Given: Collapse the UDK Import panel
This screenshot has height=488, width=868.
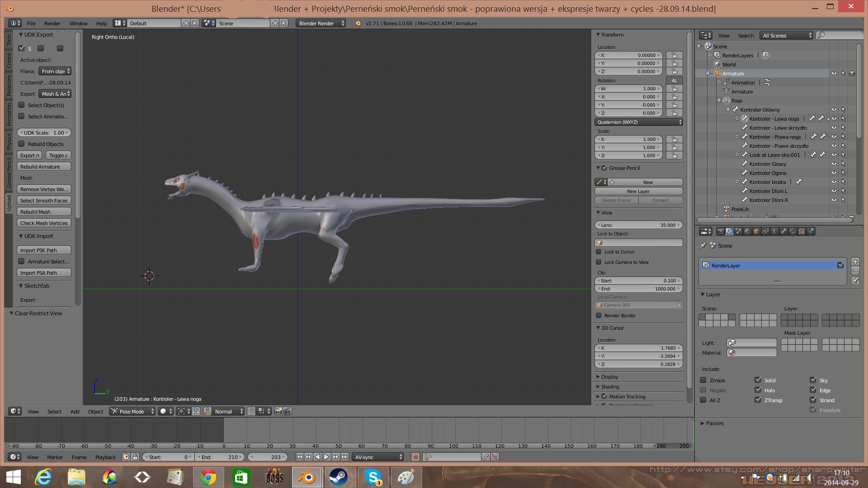Looking at the screenshot, I should pyautogui.click(x=38, y=236).
